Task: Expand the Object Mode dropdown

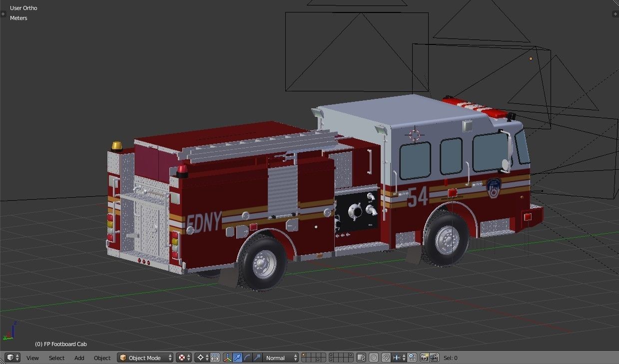Action: coord(145,358)
